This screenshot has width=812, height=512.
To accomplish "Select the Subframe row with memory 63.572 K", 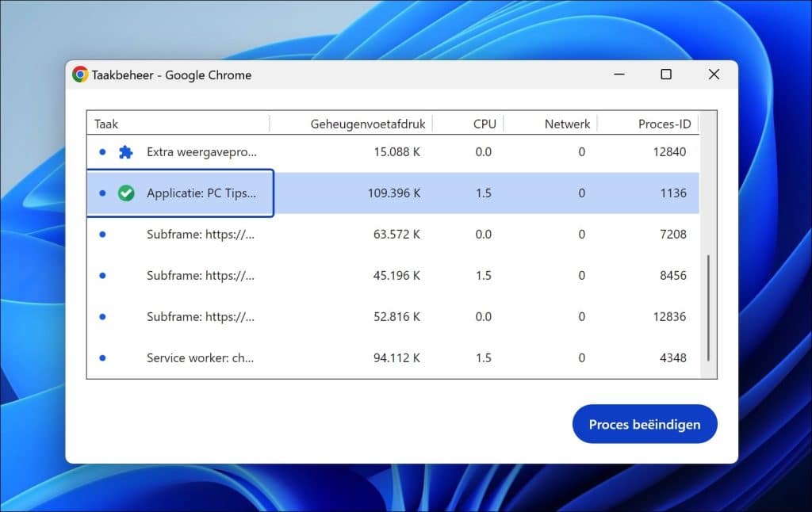I will 393,234.
